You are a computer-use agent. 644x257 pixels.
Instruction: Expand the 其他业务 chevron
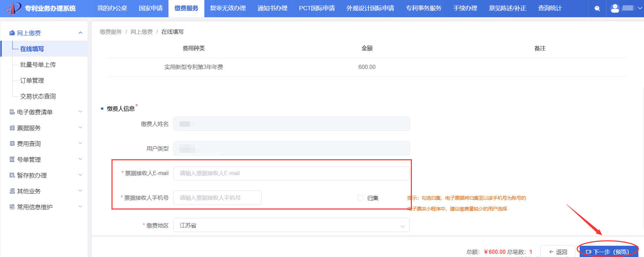point(80,191)
